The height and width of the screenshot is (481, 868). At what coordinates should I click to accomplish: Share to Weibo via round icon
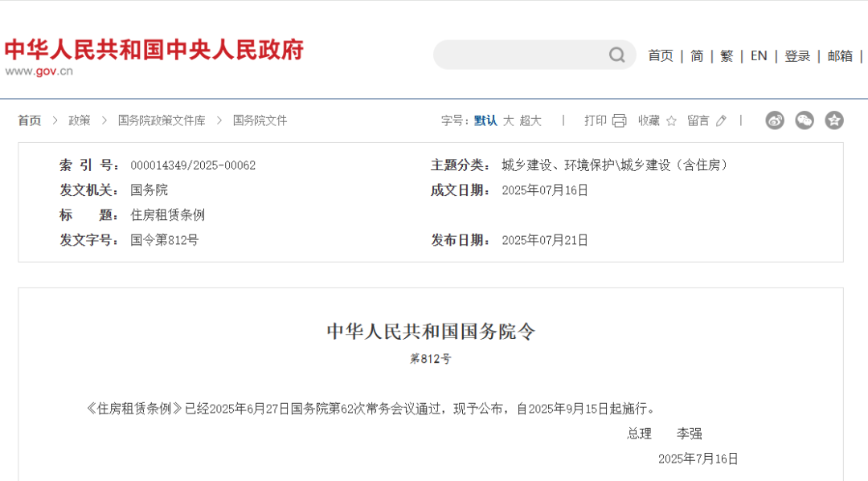775,120
